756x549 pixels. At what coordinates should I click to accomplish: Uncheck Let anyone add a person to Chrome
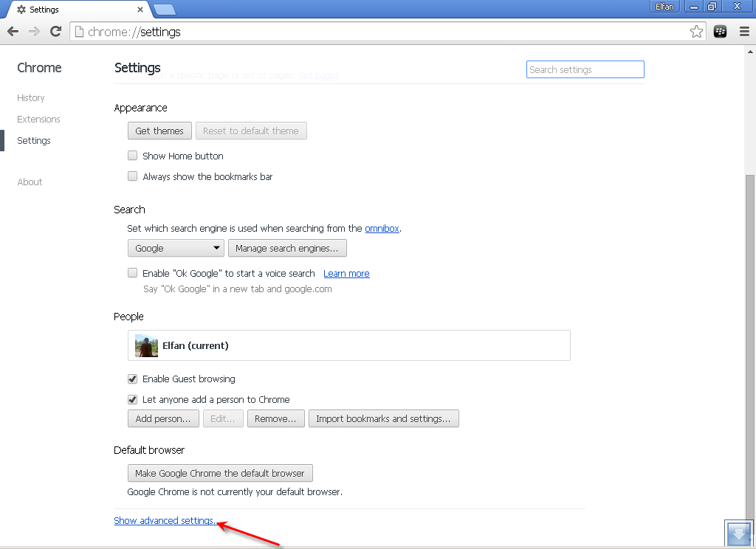133,400
